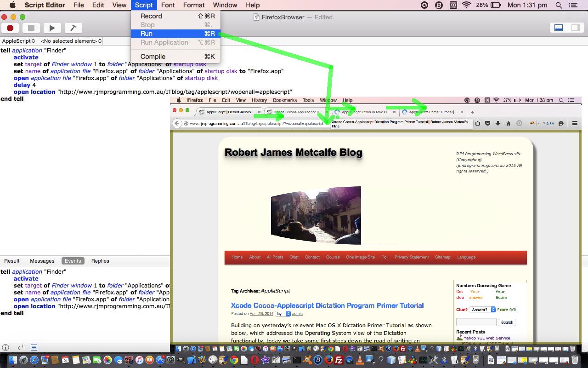The image size is (588, 368).
Task: Click the Home link in blog navigation
Action: point(237,257)
